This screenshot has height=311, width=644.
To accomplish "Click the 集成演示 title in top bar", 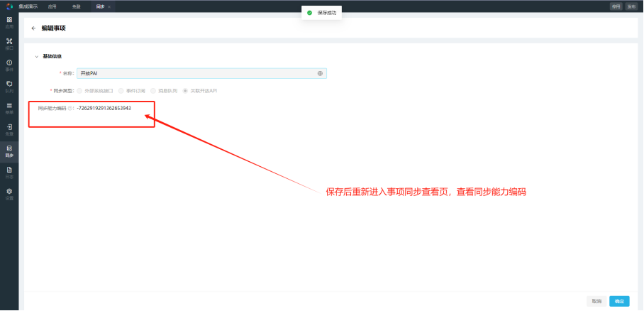I will coord(28,6).
